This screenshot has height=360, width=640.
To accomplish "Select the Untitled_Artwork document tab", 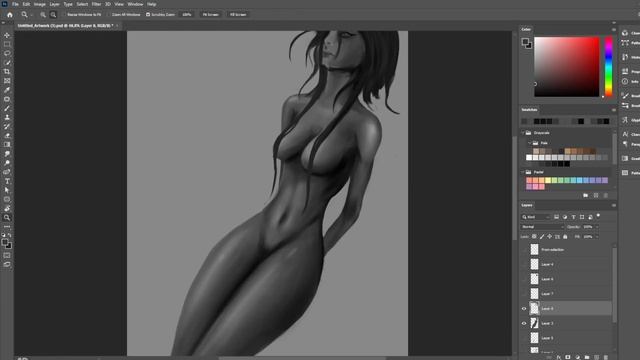I will coord(65,26).
